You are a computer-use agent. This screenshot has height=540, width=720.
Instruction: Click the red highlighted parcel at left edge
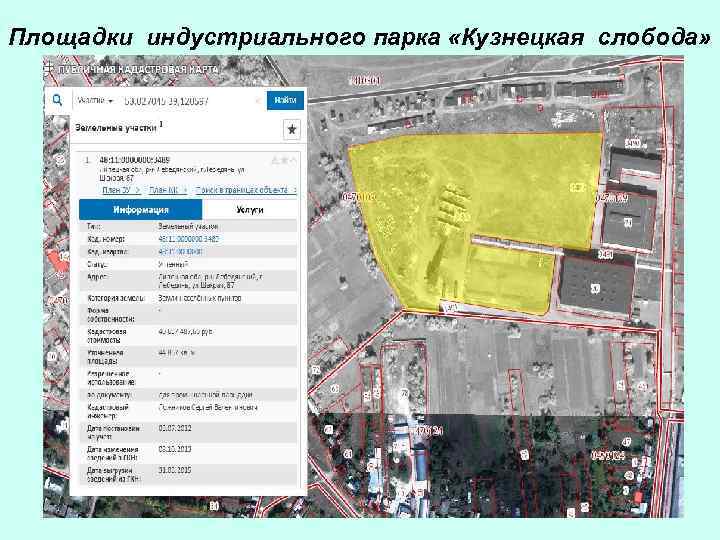pyautogui.click(x=58, y=262)
